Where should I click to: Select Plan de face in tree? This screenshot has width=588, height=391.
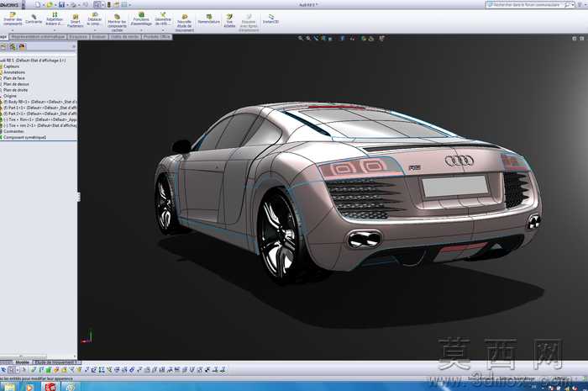click(x=14, y=78)
